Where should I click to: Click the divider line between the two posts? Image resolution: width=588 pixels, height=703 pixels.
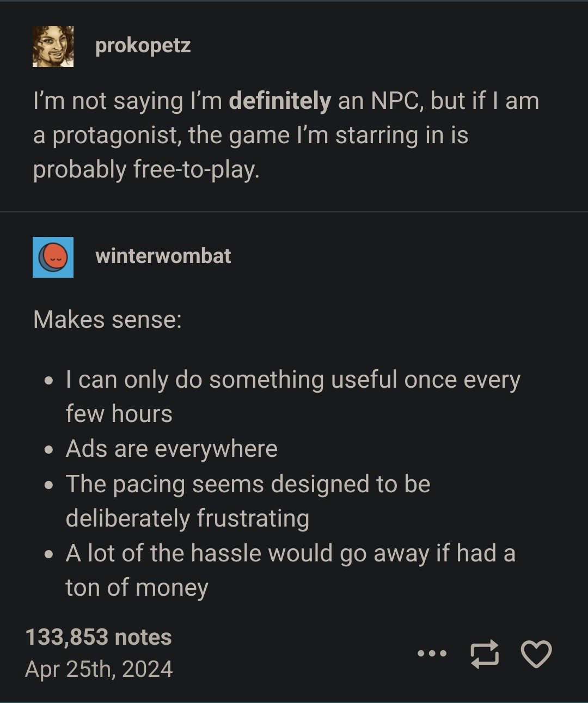(x=294, y=211)
